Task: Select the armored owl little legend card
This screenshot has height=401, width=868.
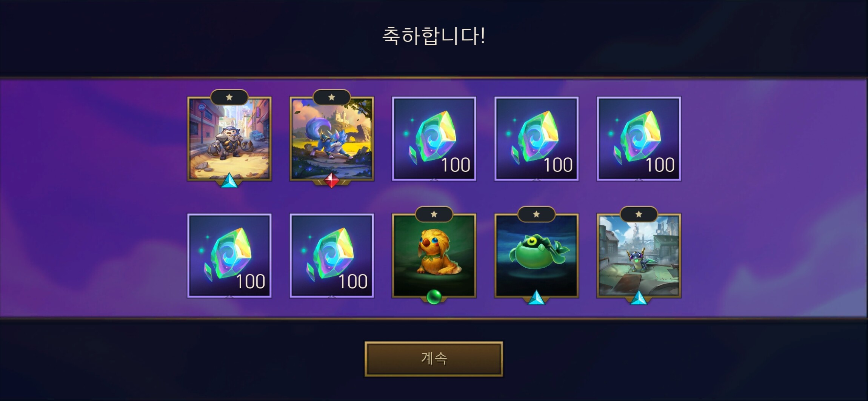Action: (229, 139)
